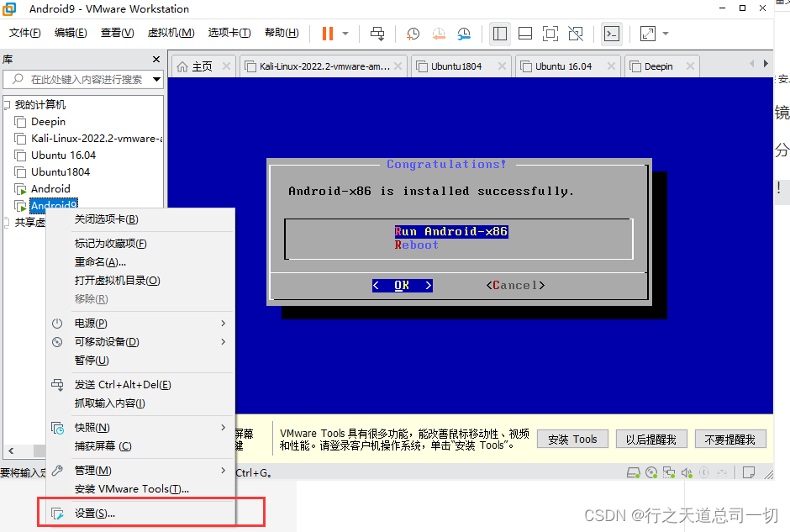The height and width of the screenshot is (532, 790).
Task: Choose 关闭选项卡(B) in context menu
Action: tap(140, 219)
